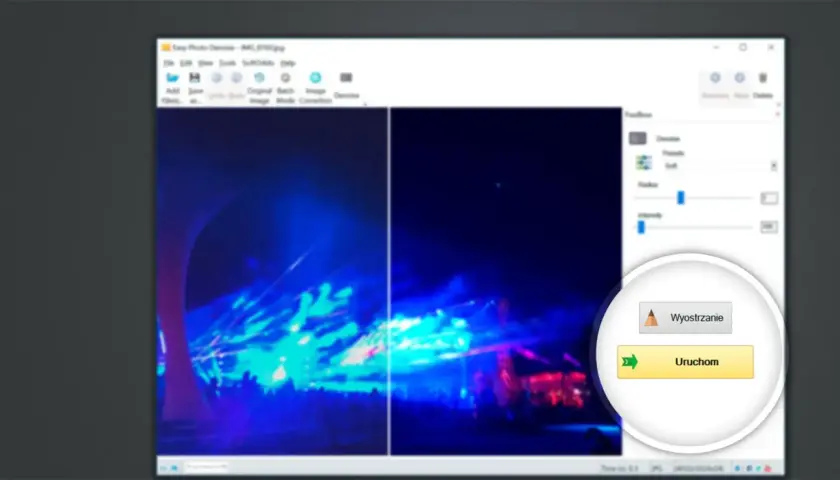Image resolution: width=840 pixels, height=480 pixels.
Task: Click the green arrow on Uruchom button
Action: click(x=630, y=362)
